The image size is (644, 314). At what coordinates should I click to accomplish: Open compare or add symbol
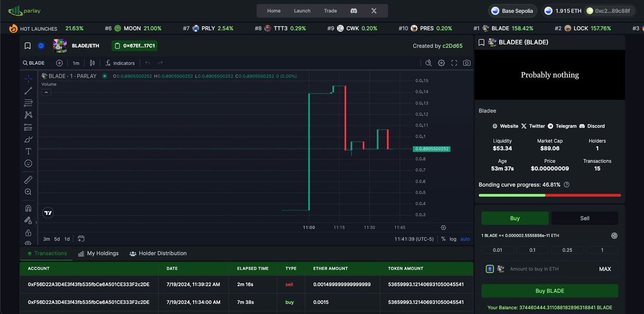tap(60, 63)
